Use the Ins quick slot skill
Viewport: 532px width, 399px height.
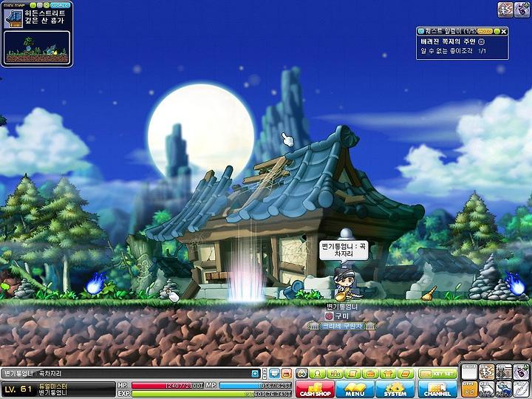486,372
